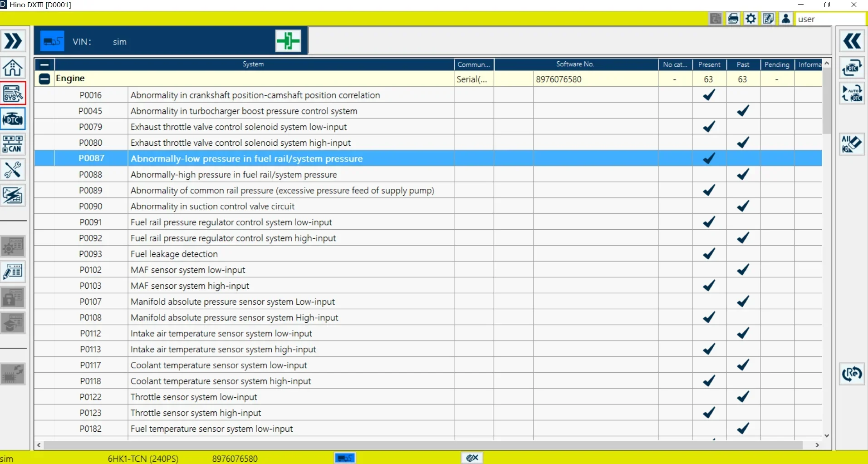Viewport: 868px width, 464px height.
Task: Select P0102 MAF sensor system low-input
Action: point(428,270)
